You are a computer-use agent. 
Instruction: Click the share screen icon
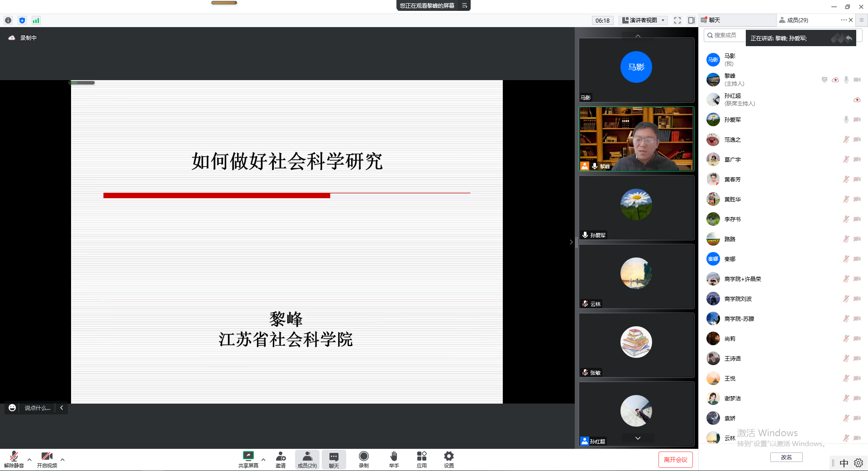pos(248,456)
